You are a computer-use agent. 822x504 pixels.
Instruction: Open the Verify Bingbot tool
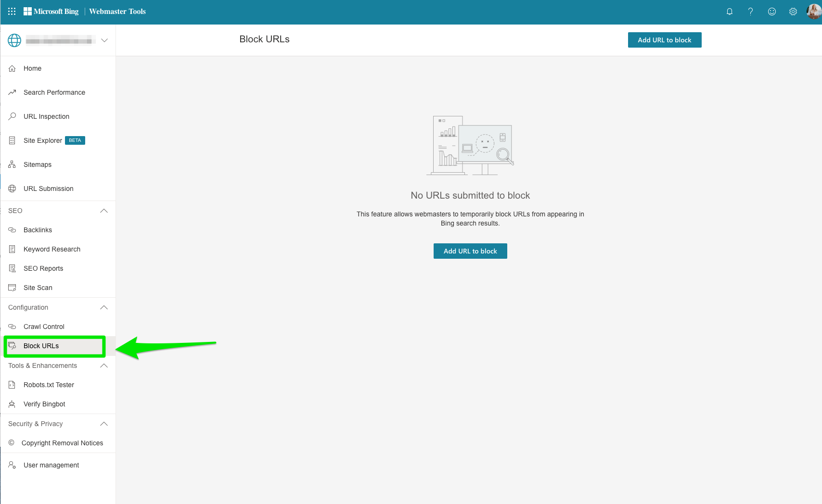pos(44,404)
